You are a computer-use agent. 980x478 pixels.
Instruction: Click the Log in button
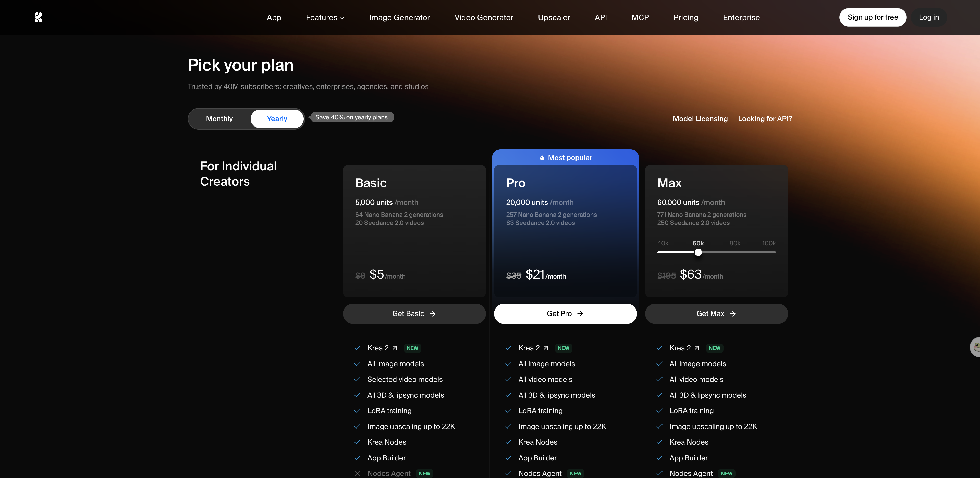[x=929, y=17]
